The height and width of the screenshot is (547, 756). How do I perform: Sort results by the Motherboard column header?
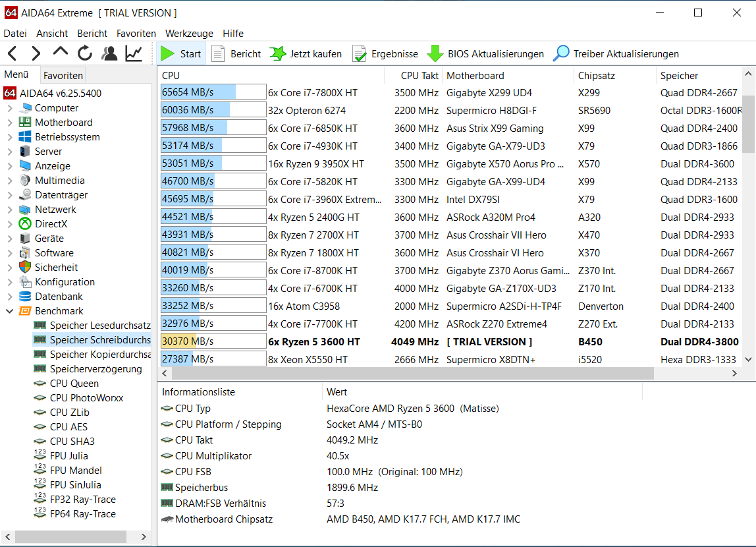pyautogui.click(x=508, y=75)
